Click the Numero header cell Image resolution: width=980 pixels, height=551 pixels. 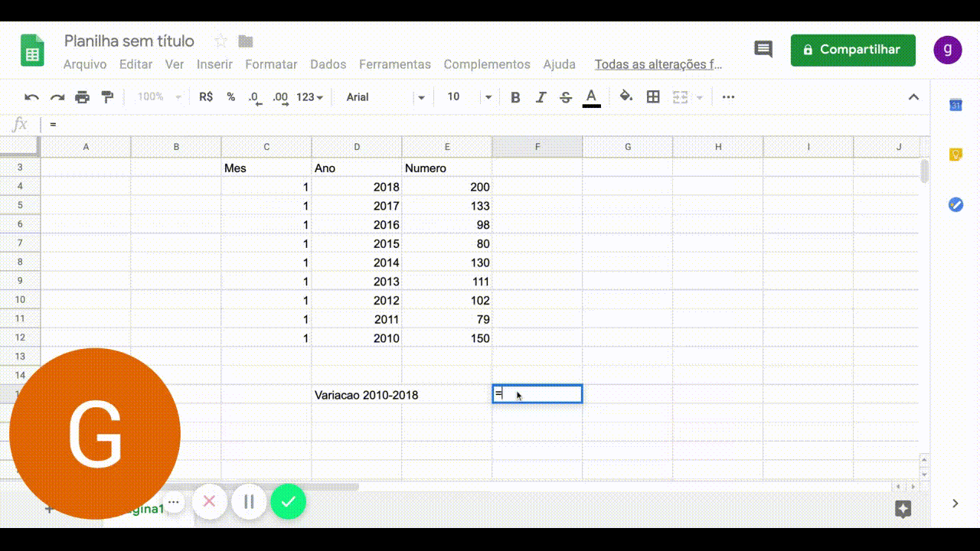(x=447, y=168)
